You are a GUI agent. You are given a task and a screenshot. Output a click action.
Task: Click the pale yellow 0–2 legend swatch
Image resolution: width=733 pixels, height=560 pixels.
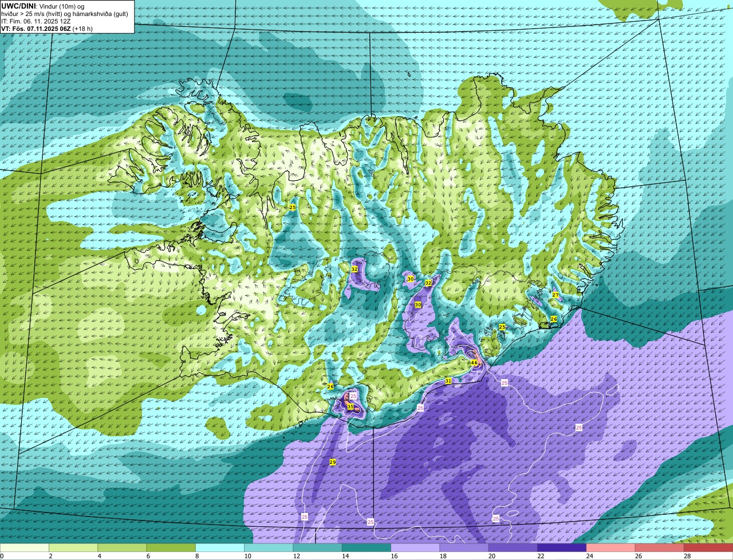[x=25, y=548]
